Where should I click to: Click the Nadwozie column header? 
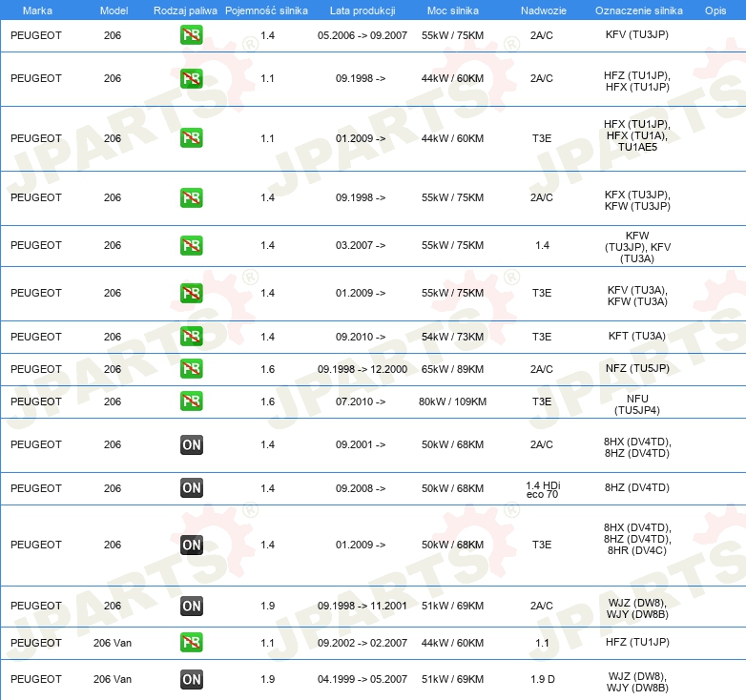pos(541,10)
